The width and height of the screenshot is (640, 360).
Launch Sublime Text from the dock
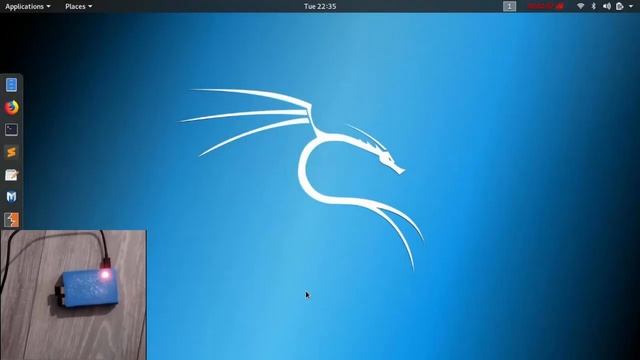point(11,152)
